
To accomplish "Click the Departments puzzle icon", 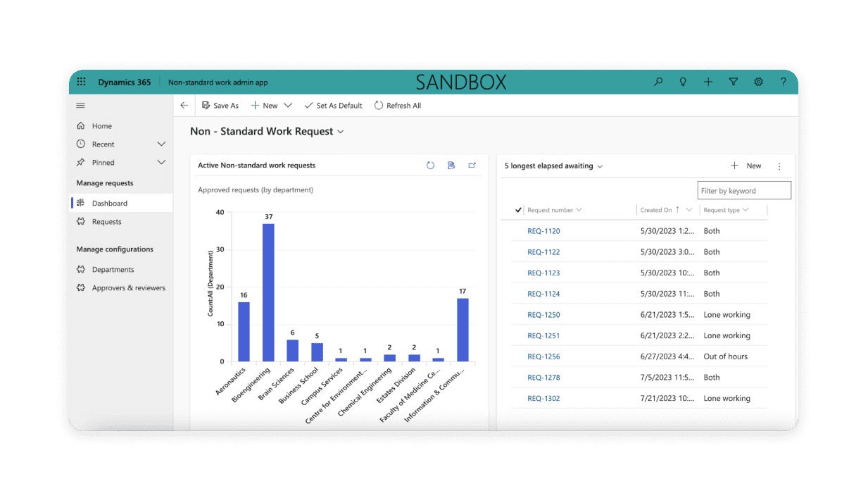I will (x=80, y=270).
